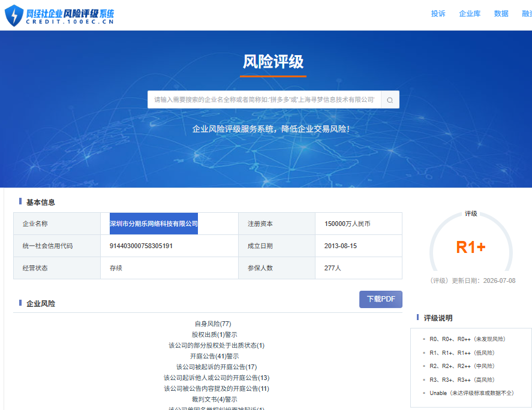The image size is (532, 410).
Task: Focus the enterprise name search field
Action: point(265,100)
